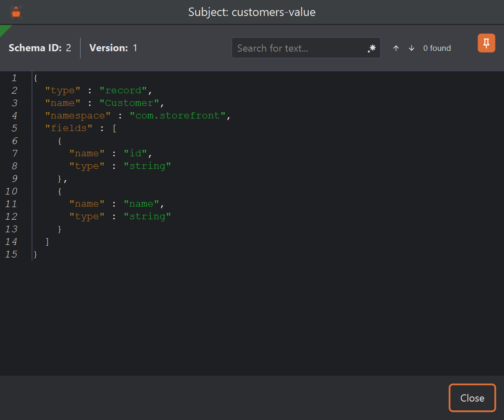Select the "record" value on line 2
Screen dimensions: 504x420
pyautogui.click(x=123, y=90)
